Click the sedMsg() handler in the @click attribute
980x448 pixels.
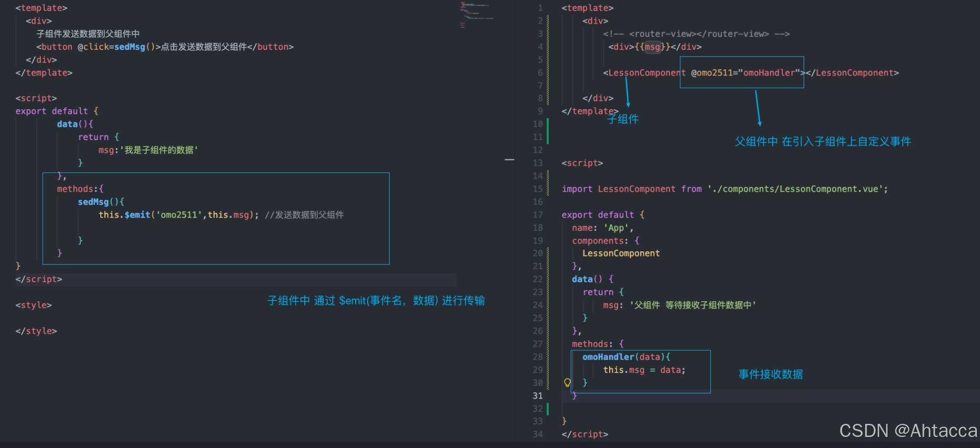click(x=135, y=47)
